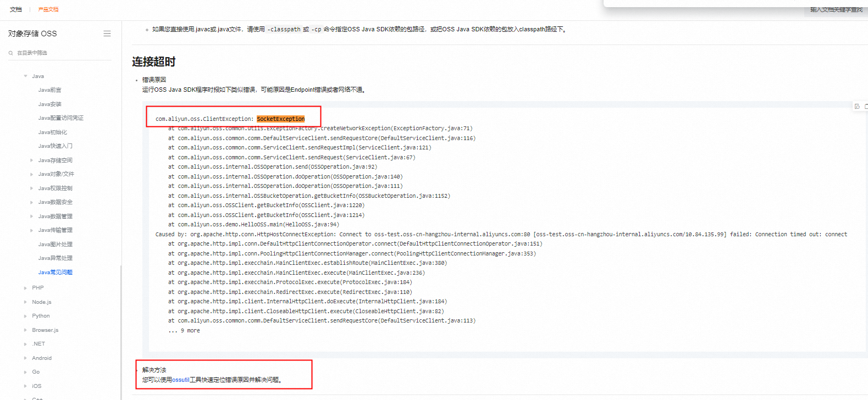Select Node.js in the SDK tree
The width and height of the screenshot is (868, 400).
click(42, 302)
